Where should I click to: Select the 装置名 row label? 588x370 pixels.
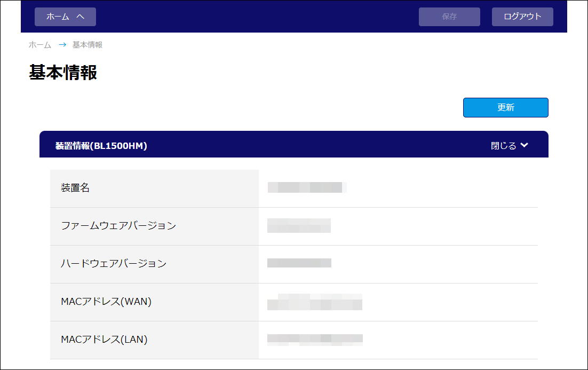pos(75,188)
